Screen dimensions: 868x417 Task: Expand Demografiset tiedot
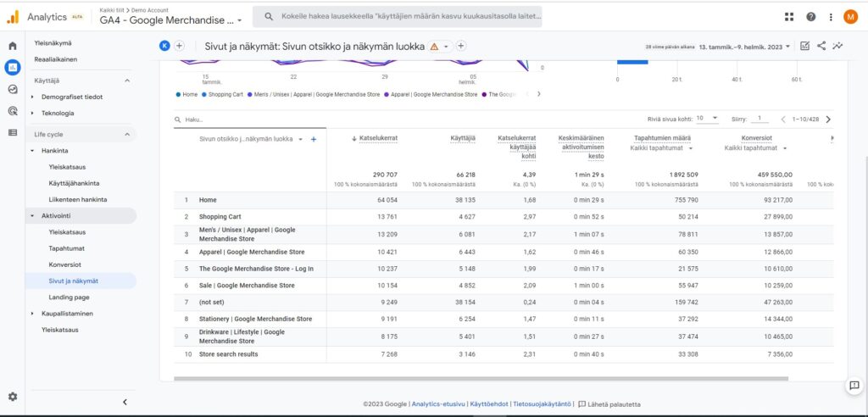pyautogui.click(x=33, y=97)
